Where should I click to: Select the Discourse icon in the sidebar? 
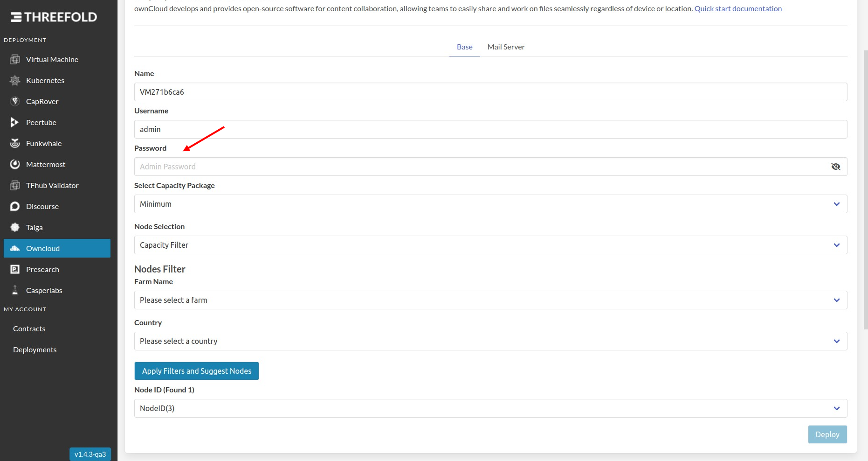tap(14, 206)
